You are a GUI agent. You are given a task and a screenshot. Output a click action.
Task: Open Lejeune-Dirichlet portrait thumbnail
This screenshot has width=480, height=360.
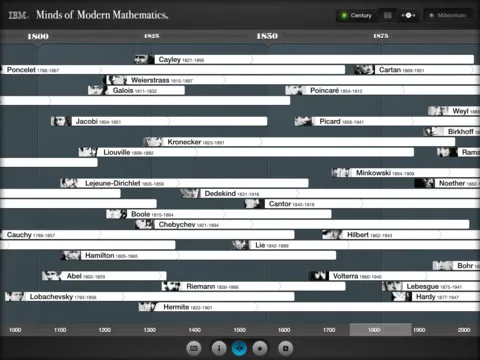[x=70, y=183]
